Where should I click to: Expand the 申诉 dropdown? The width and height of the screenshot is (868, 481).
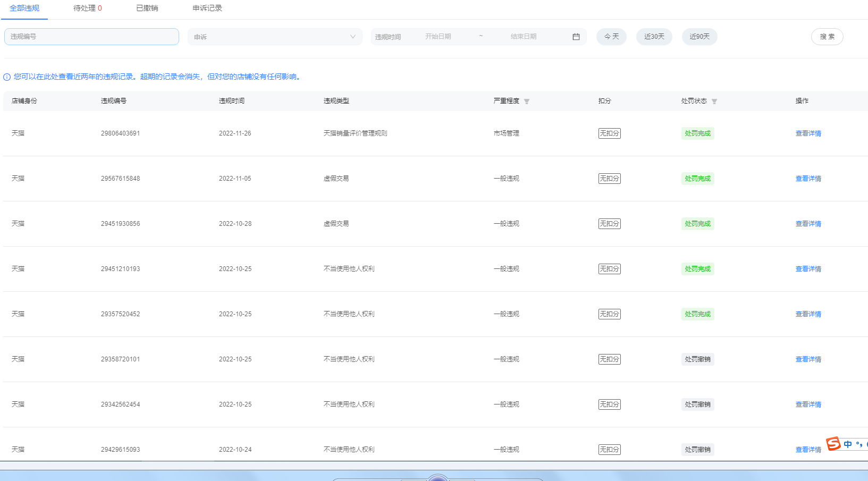[x=275, y=37]
